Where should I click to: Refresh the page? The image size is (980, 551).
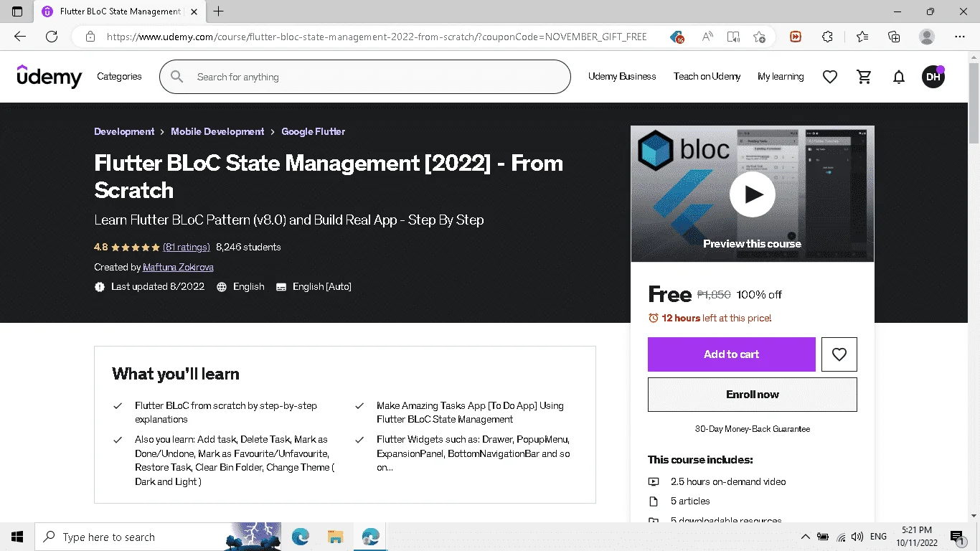tap(52, 37)
